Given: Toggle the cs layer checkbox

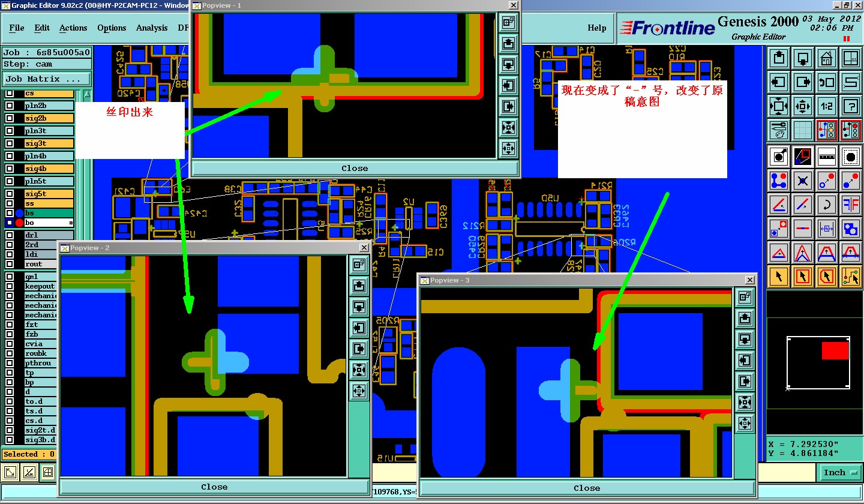Looking at the screenshot, I should pos(10,94).
